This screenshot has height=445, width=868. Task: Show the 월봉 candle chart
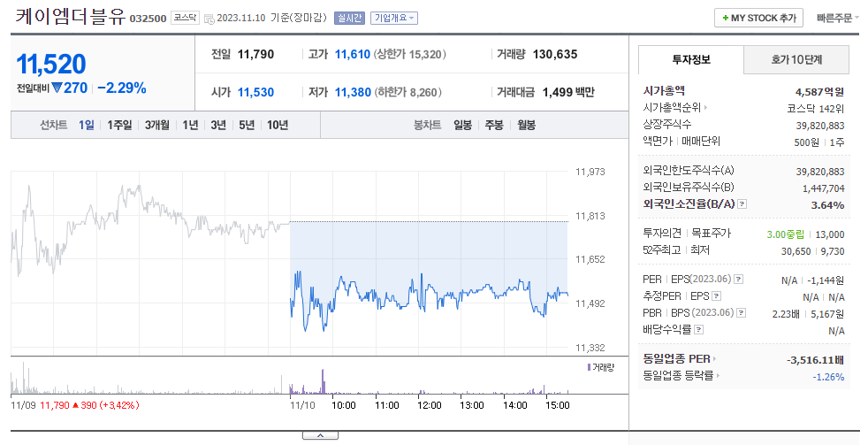tap(527, 126)
